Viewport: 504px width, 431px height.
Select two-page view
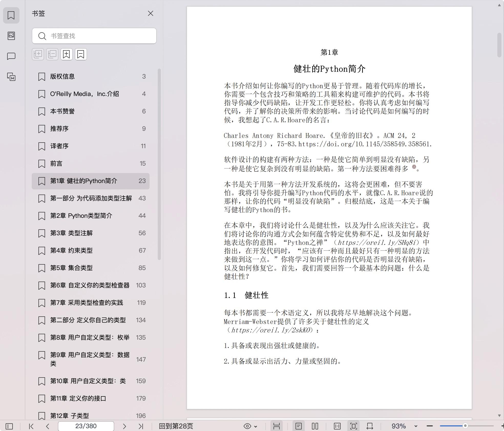pos(315,426)
